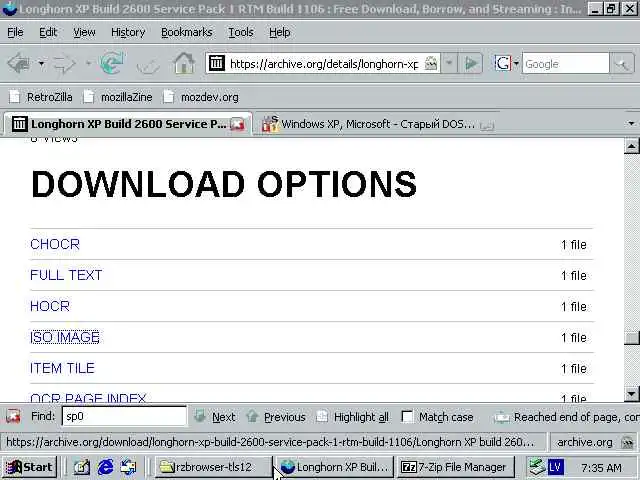The width and height of the screenshot is (640, 480).
Task: Open the View menu
Action: coord(84,32)
